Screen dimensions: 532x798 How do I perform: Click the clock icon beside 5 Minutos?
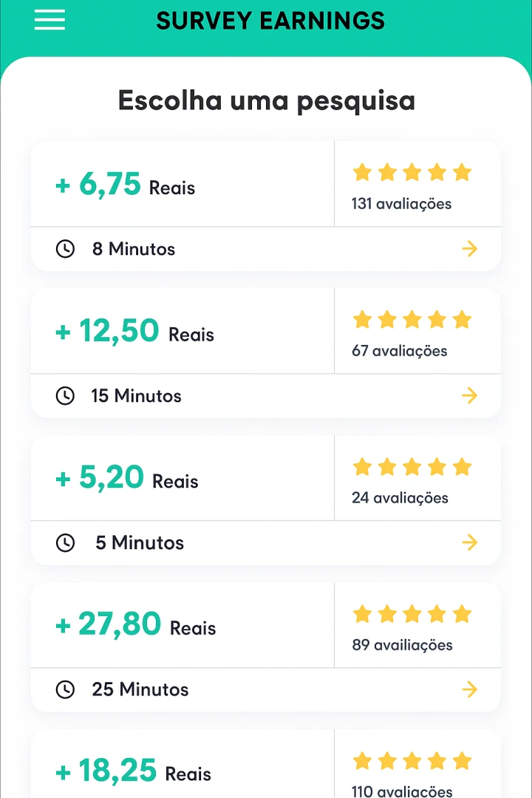[65, 543]
